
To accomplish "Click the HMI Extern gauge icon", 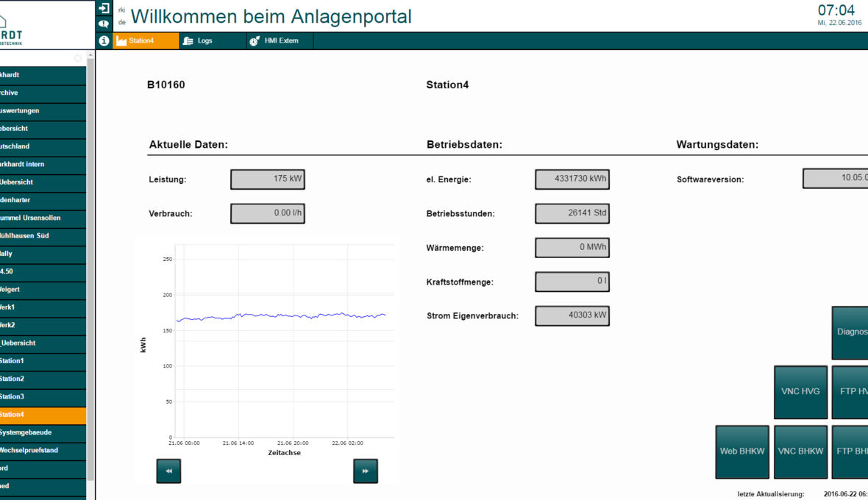I will click(255, 41).
